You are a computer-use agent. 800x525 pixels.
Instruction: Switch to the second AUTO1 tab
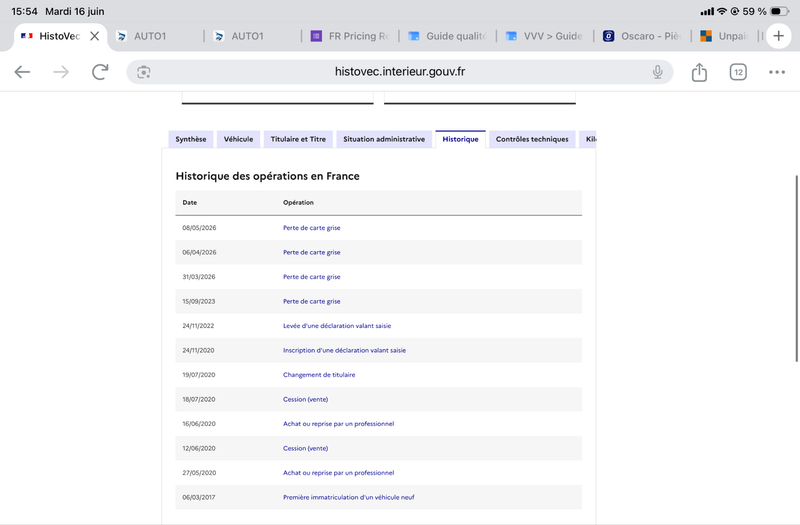point(253,36)
